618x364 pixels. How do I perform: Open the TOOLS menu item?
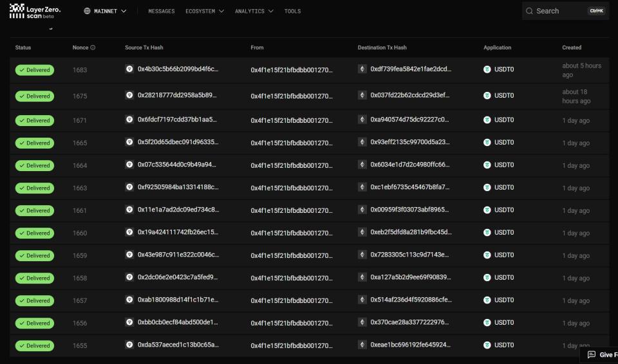tap(292, 11)
